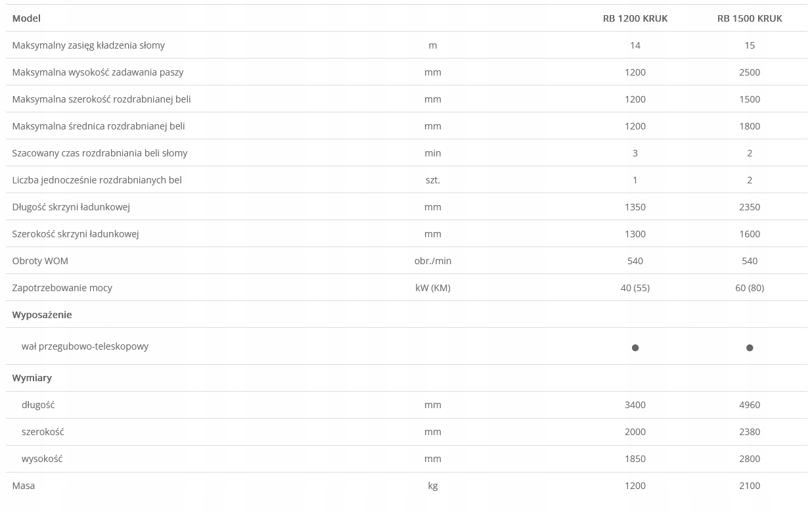812x512 pixels.
Task: Select the RB 1200 KRUK column header
Action: coord(635,18)
